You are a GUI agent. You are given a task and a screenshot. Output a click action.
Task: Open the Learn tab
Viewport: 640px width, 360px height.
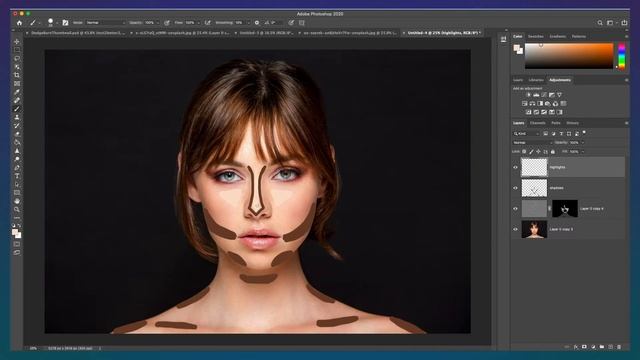click(518, 80)
